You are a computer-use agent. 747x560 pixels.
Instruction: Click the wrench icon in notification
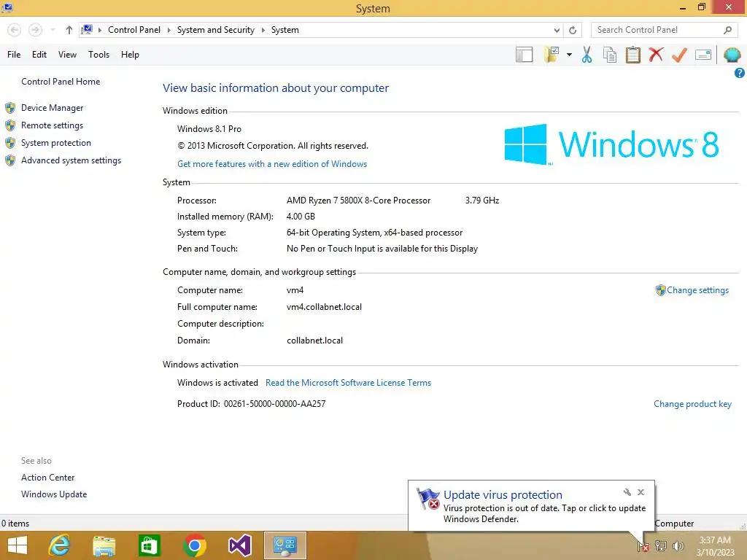coord(627,492)
